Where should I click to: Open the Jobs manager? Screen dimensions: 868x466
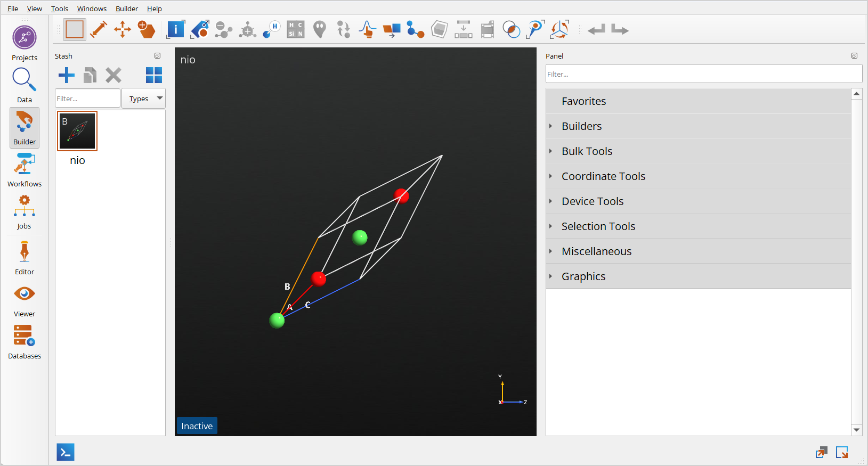pyautogui.click(x=25, y=211)
